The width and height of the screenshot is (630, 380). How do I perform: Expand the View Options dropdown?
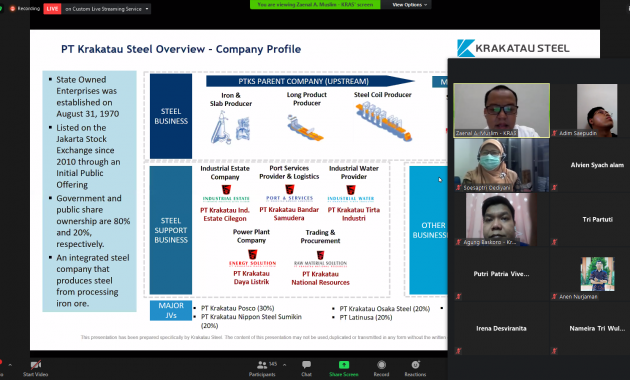[410, 5]
